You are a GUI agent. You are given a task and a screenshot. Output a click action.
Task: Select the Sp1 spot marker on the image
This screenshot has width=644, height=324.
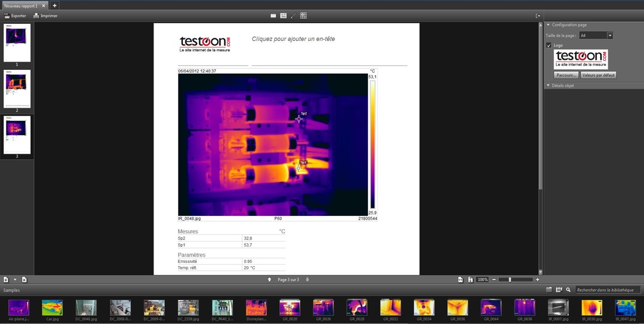tap(299, 168)
